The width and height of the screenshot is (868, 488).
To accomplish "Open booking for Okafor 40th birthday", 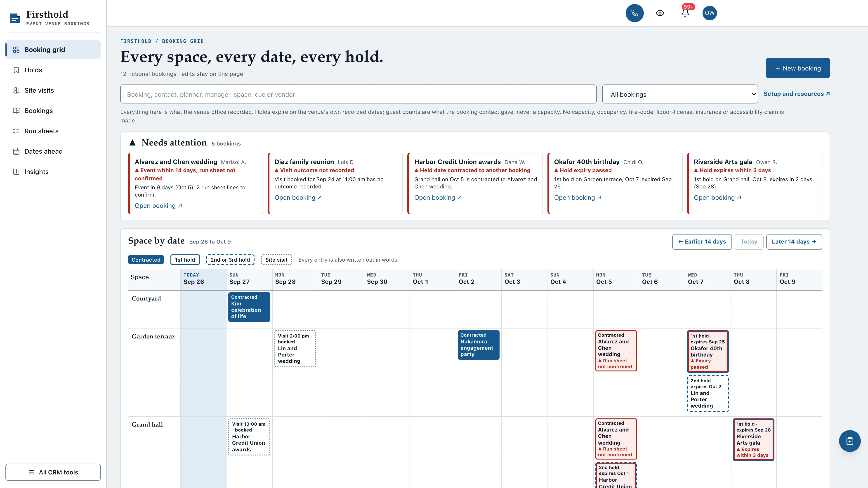I will pos(578,198).
